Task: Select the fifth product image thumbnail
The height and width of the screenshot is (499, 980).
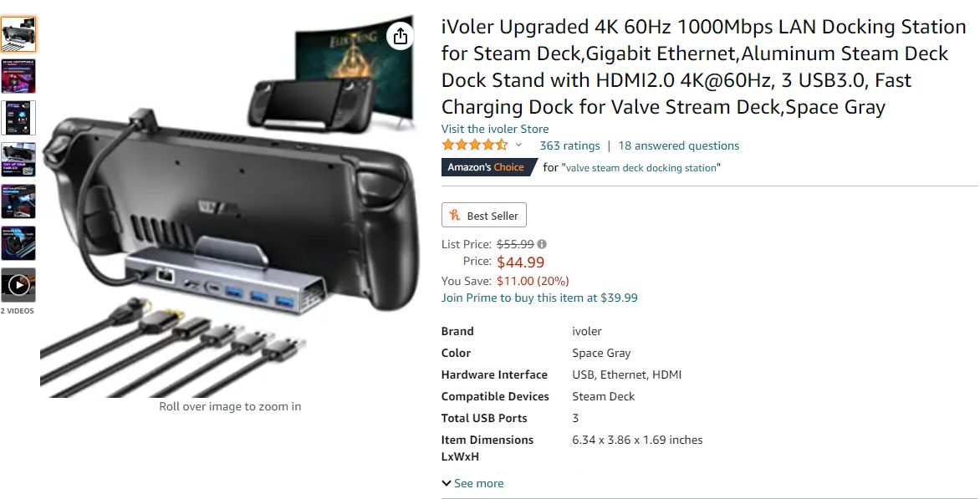Action: [18, 201]
